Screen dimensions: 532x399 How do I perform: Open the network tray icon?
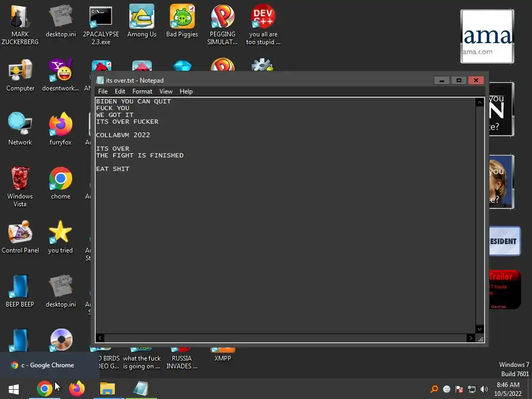coord(472,389)
